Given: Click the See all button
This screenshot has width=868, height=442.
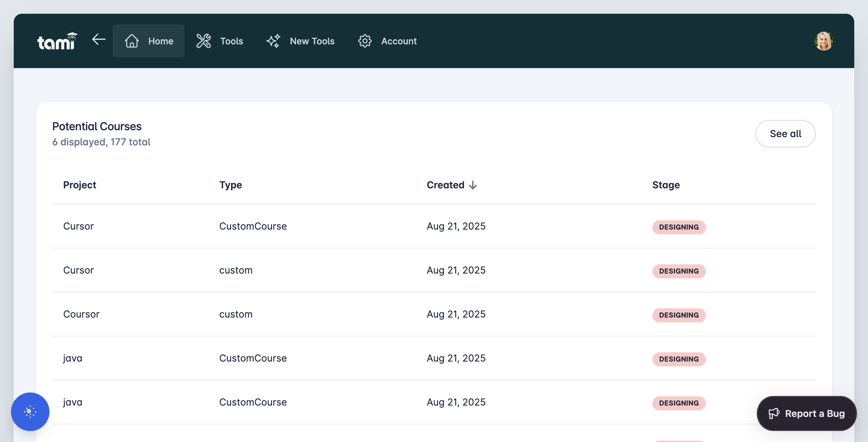Looking at the screenshot, I should coord(785,134).
